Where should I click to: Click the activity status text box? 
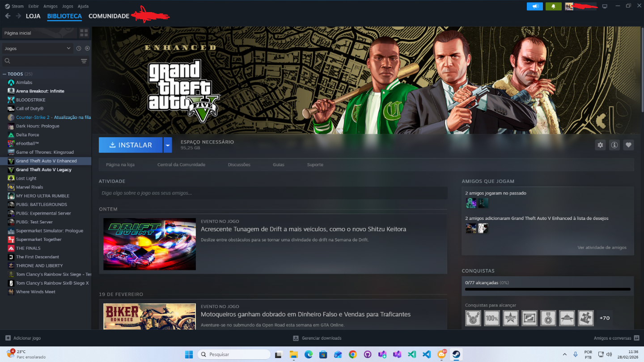273,193
